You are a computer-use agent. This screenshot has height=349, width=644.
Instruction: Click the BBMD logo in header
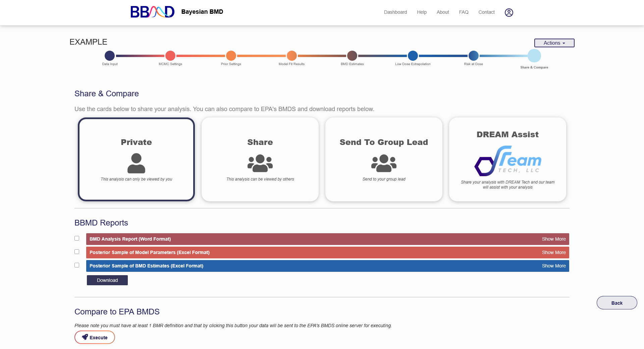click(152, 12)
